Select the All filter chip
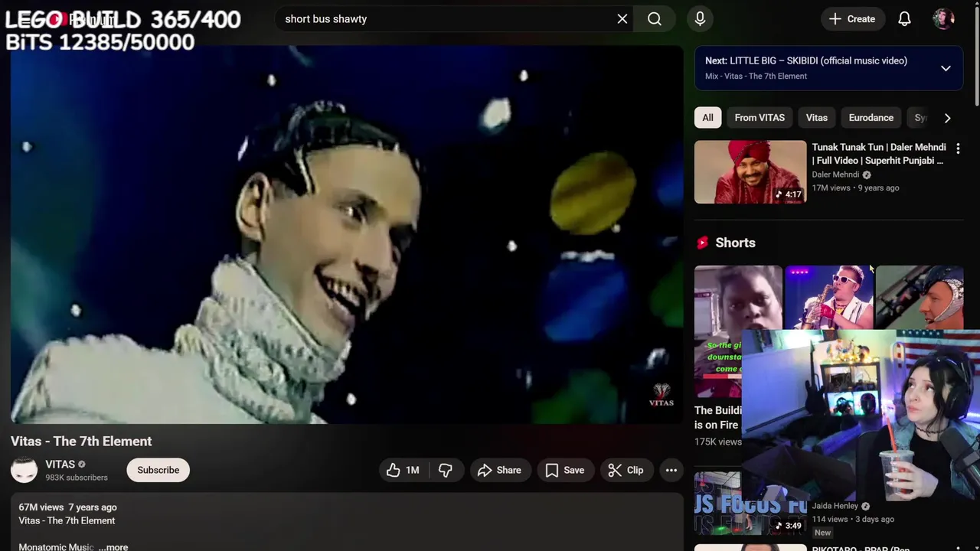Image resolution: width=980 pixels, height=551 pixels. 707,118
